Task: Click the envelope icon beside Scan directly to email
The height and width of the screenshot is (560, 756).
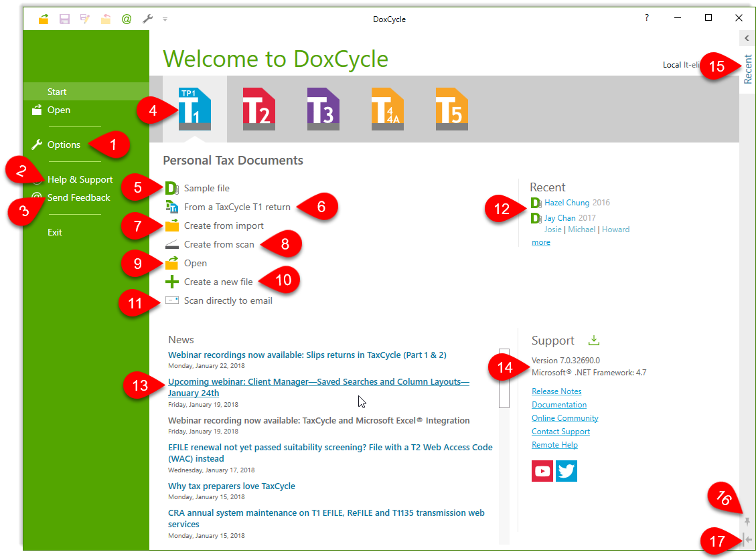Action: (172, 300)
